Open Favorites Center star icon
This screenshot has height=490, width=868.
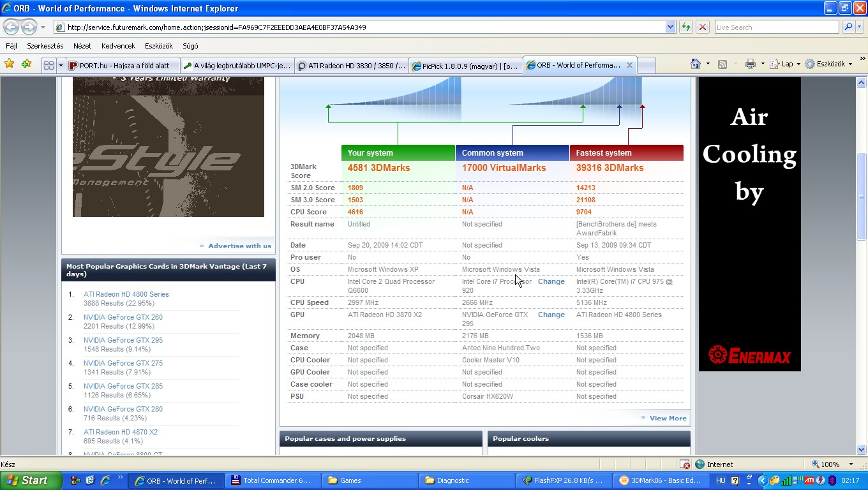pyautogui.click(x=9, y=64)
